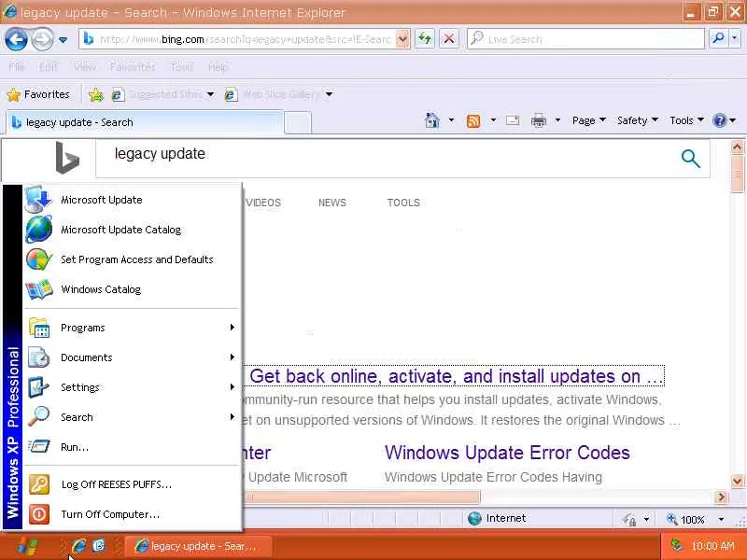This screenshot has height=560, width=747.
Task: Select Log Off REESES PUFFS...
Action: coord(132,484)
